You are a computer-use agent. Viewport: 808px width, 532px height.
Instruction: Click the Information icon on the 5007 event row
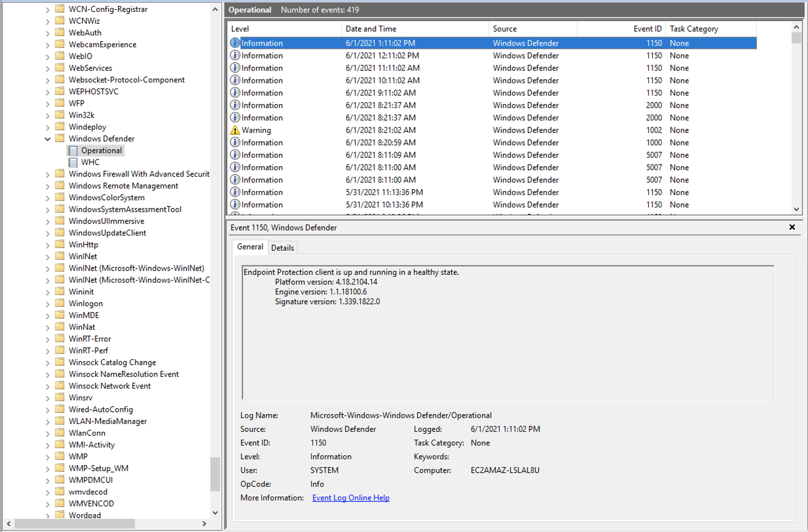[x=235, y=155]
